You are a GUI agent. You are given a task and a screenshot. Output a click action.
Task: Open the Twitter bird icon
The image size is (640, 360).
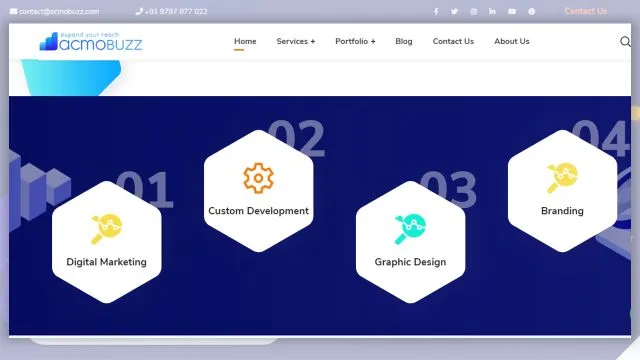click(x=454, y=11)
